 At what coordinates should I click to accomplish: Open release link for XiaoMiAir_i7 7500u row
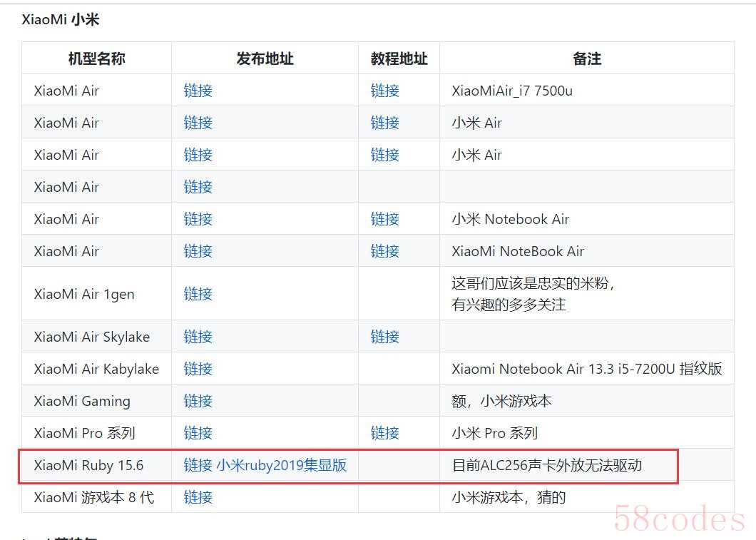(x=198, y=91)
